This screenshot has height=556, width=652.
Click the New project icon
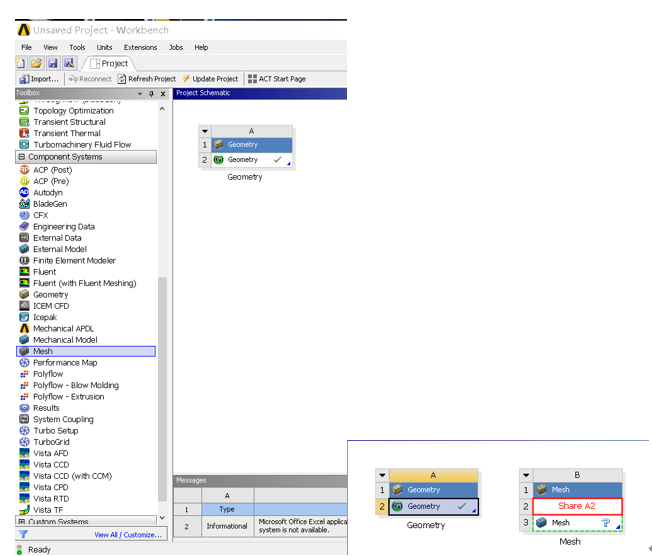20,63
